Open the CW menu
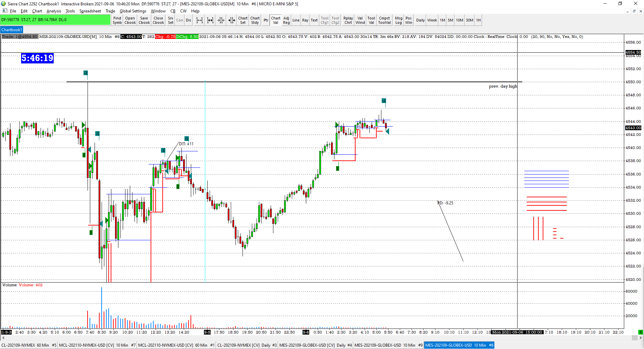The height and width of the screenshot is (349, 644). coord(183,11)
